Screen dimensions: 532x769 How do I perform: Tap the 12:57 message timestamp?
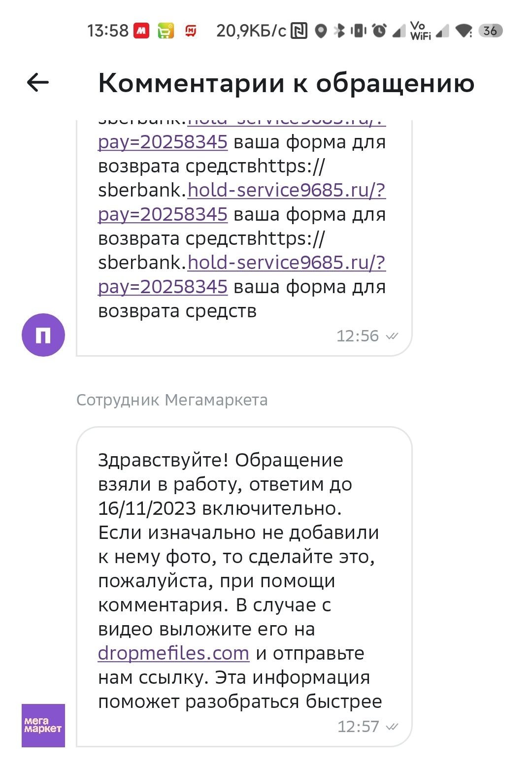coord(358,727)
